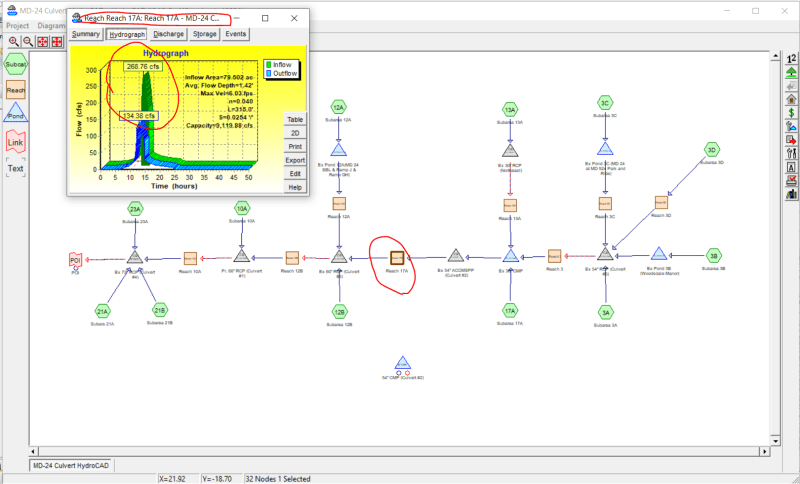800x484 pixels.
Task: Click the wrench with blue cloud icon
Action: [x=791, y=126]
